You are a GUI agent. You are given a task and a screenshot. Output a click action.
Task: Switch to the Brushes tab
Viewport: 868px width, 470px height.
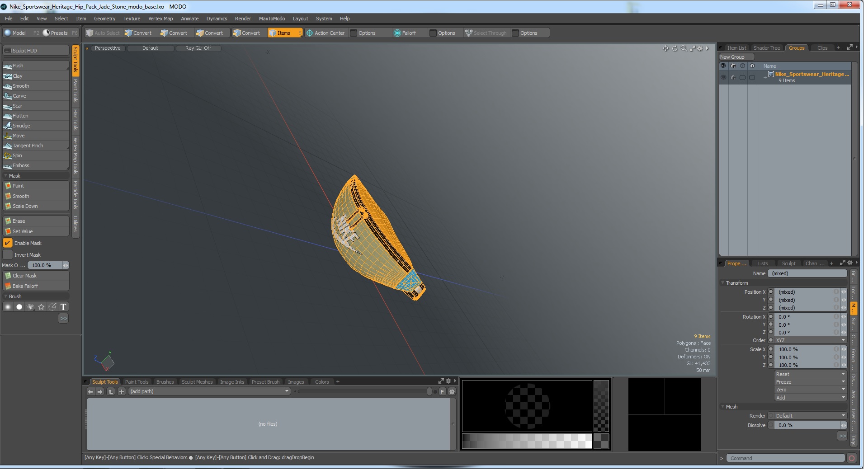coord(165,383)
